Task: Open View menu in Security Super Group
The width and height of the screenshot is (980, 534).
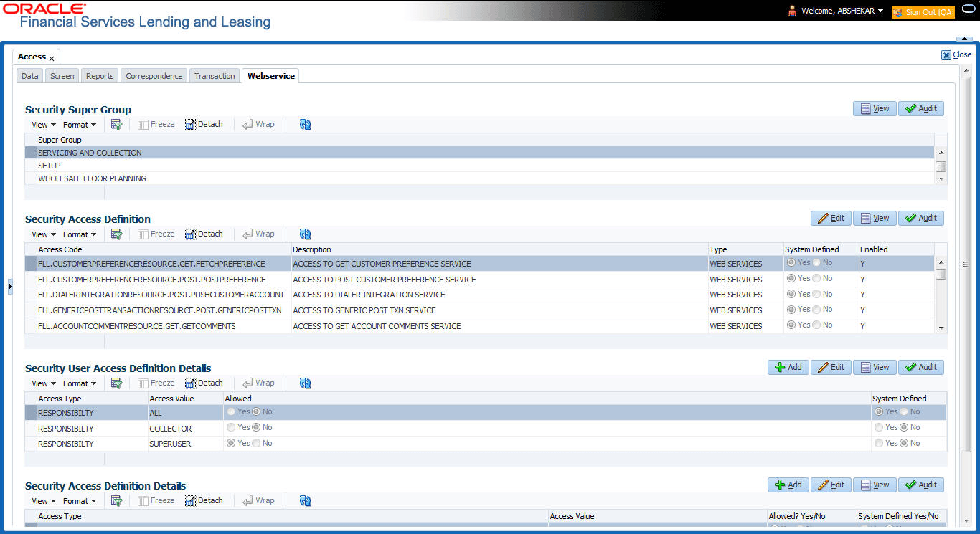Action: (x=44, y=125)
